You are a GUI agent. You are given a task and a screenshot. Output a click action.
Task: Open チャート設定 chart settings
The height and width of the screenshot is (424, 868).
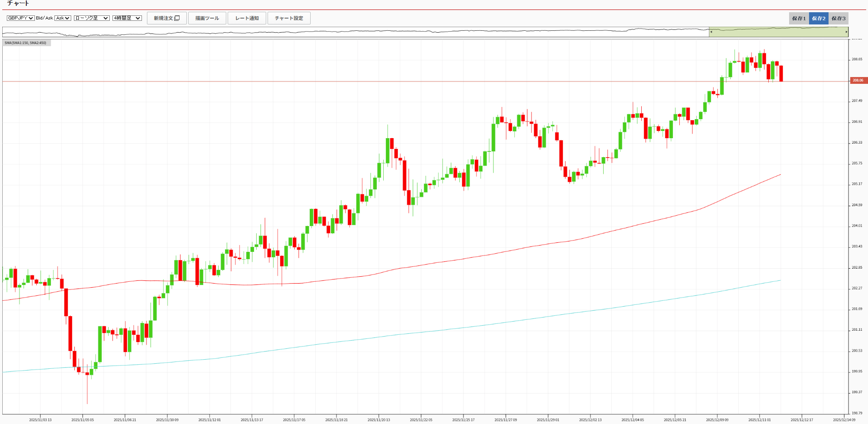(x=289, y=18)
